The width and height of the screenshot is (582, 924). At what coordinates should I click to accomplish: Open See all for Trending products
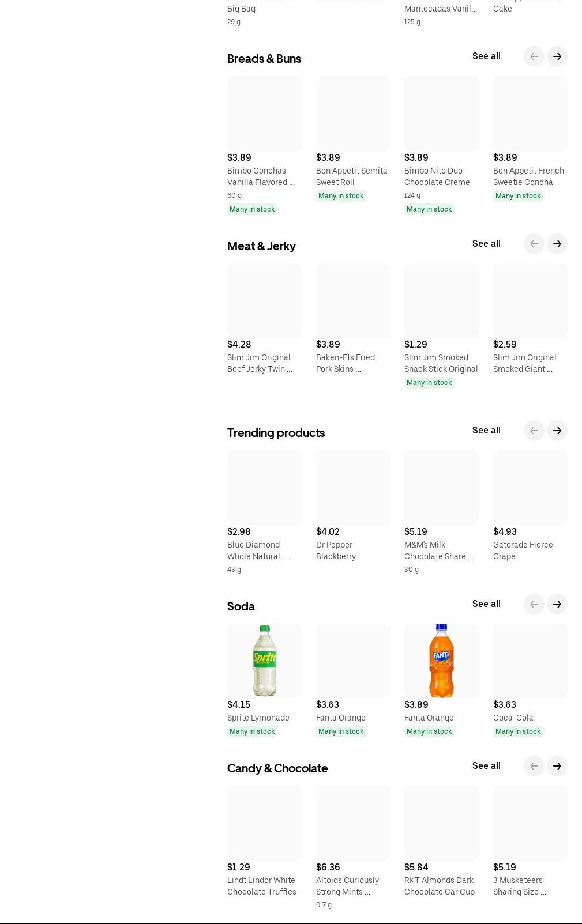pos(486,431)
